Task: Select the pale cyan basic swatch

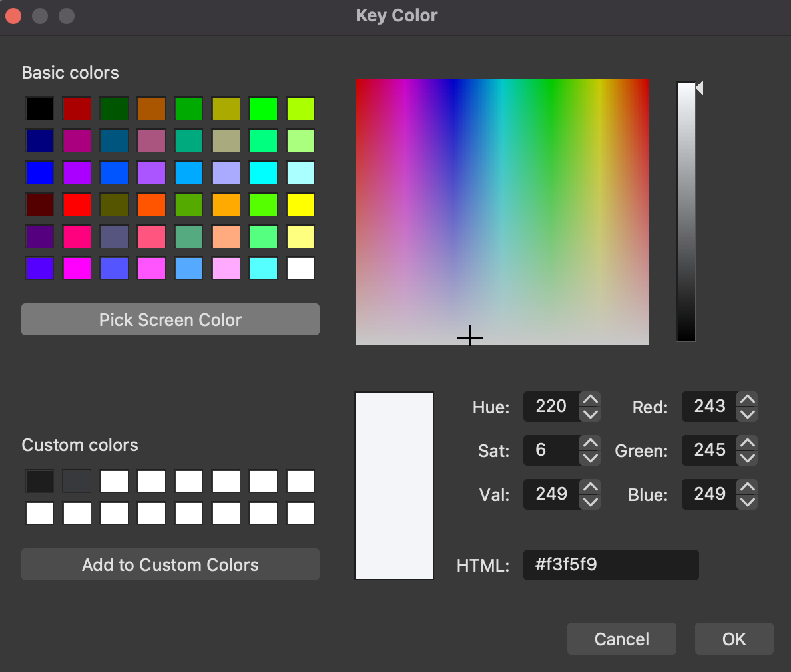Action: pos(301,173)
